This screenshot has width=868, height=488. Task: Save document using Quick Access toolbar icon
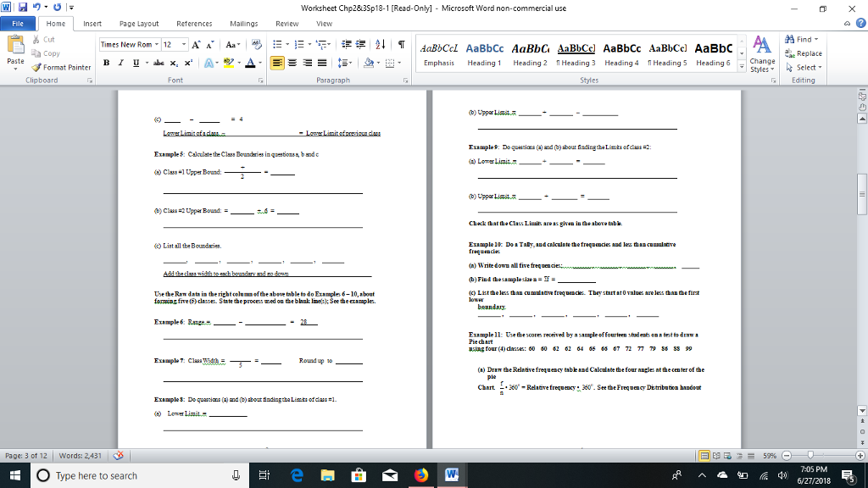coord(25,8)
